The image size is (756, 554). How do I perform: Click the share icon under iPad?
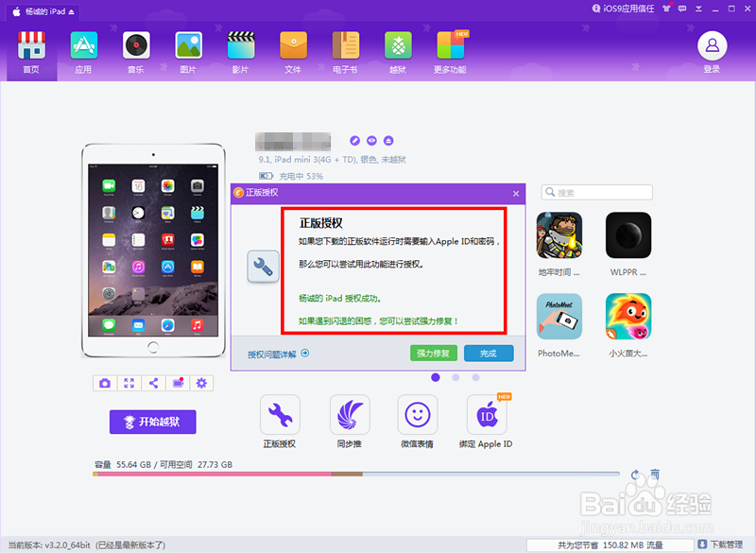pos(153,383)
